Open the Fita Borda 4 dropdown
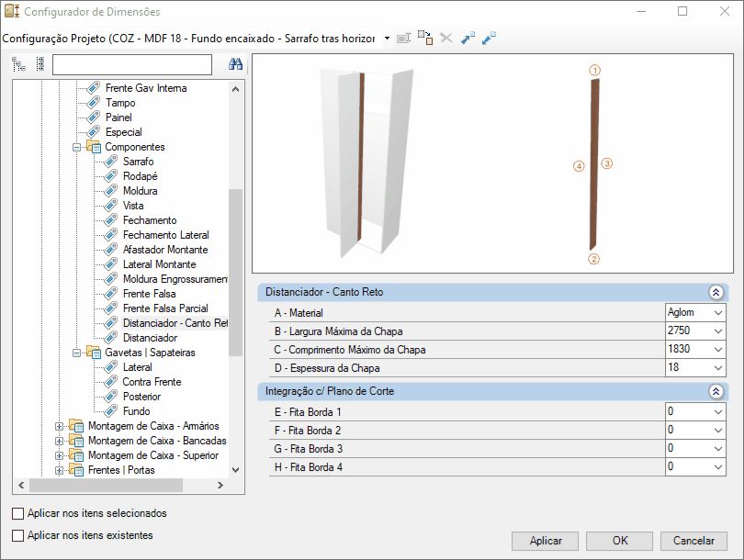 718,467
